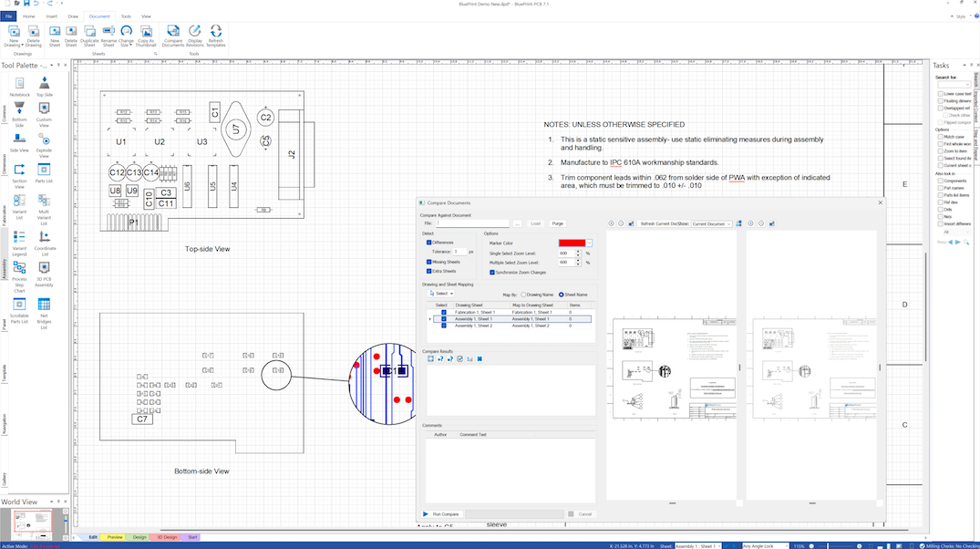The height and width of the screenshot is (549, 980).
Task: Click the Display Revisions ribbon icon
Action: (x=195, y=36)
